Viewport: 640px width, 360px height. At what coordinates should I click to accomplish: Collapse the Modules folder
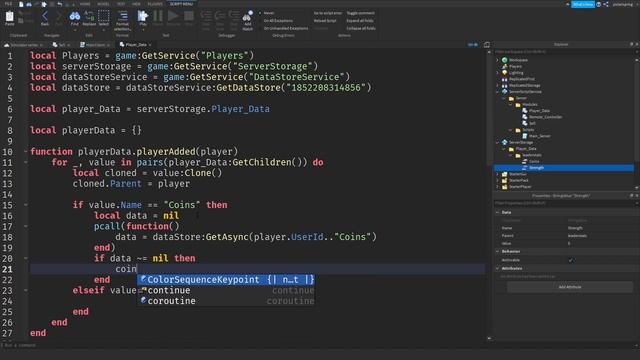coord(511,104)
